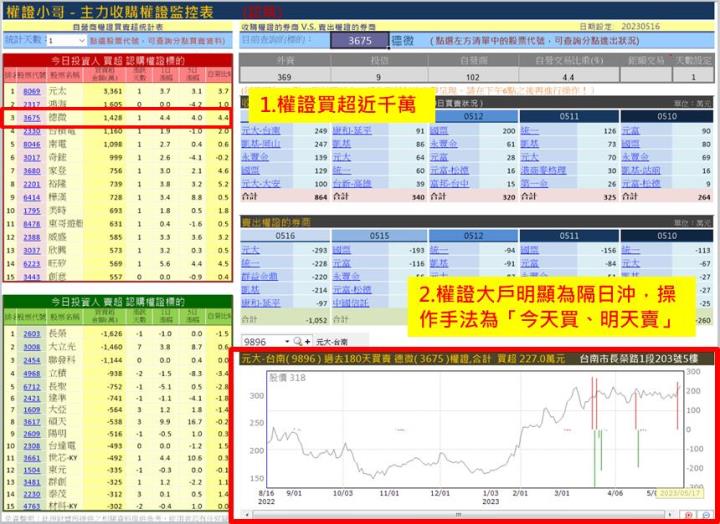Open stock code 8046 南電 link
The height and width of the screenshot is (524, 720).
[32, 144]
